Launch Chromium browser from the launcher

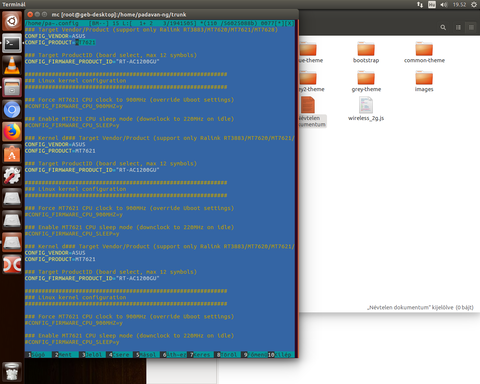(x=12, y=110)
